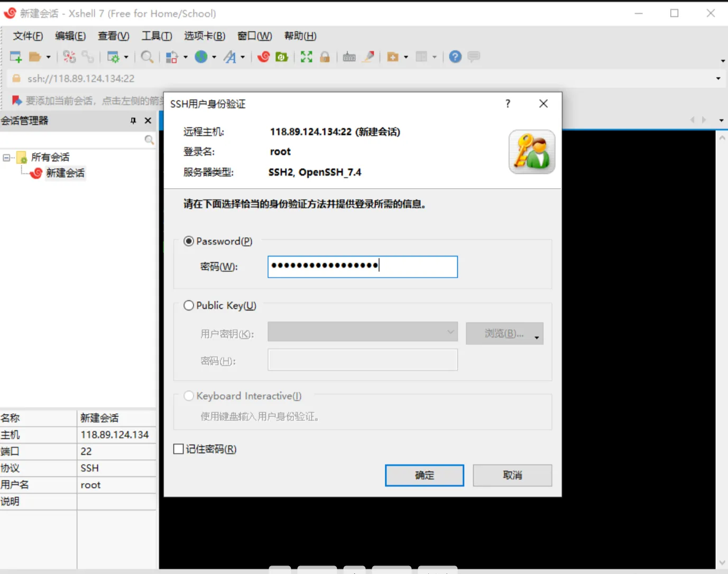Screen dimensions: 728x574
Task: Click the dialog help question mark button
Action: coord(508,104)
